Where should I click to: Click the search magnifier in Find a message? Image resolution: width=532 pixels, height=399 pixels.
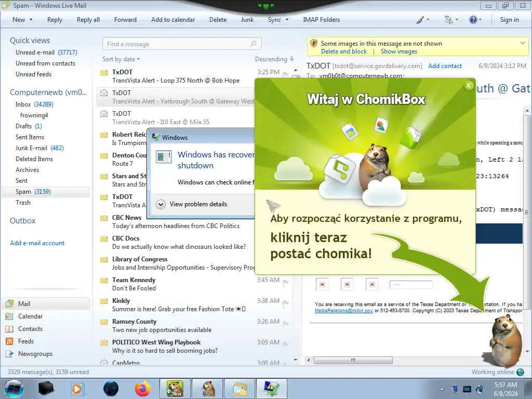tap(253, 44)
